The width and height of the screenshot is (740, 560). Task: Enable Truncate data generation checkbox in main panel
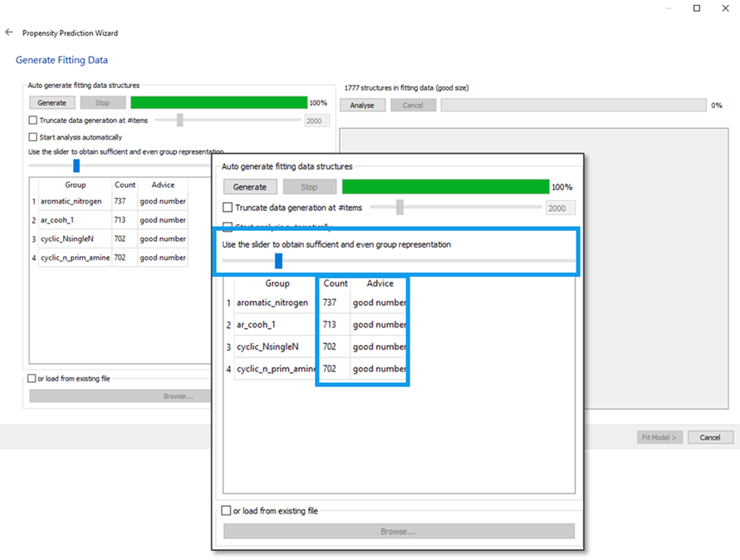33,120
